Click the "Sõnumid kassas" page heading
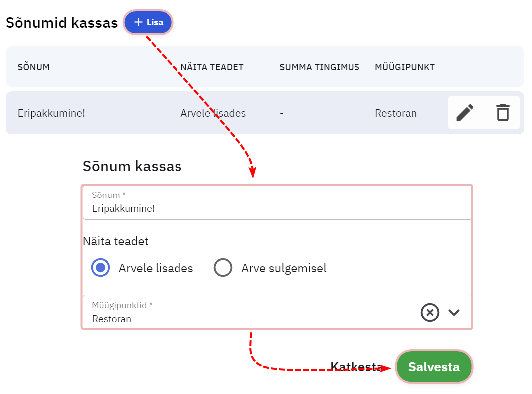Image resolution: width=532 pixels, height=394 pixels. coord(62,23)
